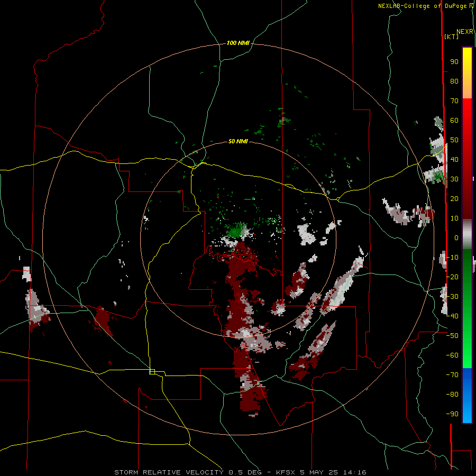This screenshot has height=476, width=476.
Task: Click the -90 legend label
Action: 452,414
